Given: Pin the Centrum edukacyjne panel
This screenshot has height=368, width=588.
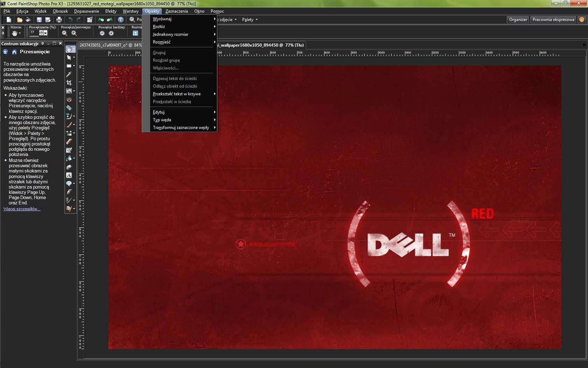Looking at the screenshot, I should click(43, 43).
